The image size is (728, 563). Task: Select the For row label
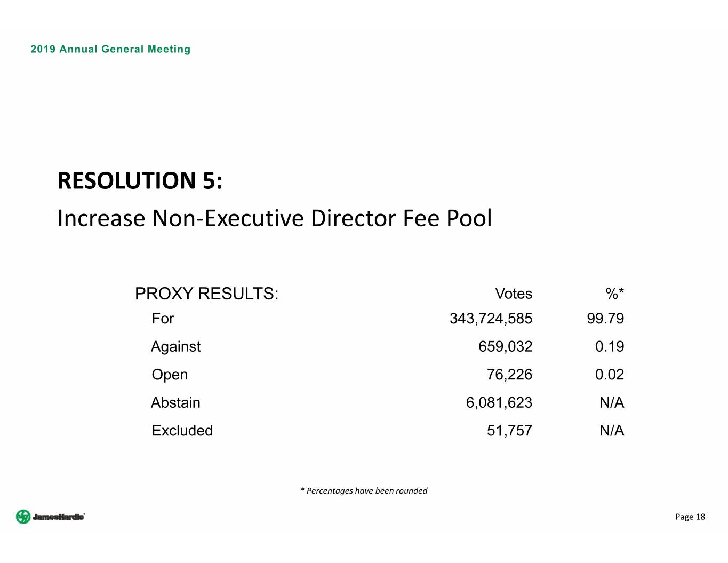pyautogui.click(x=163, y=319)
